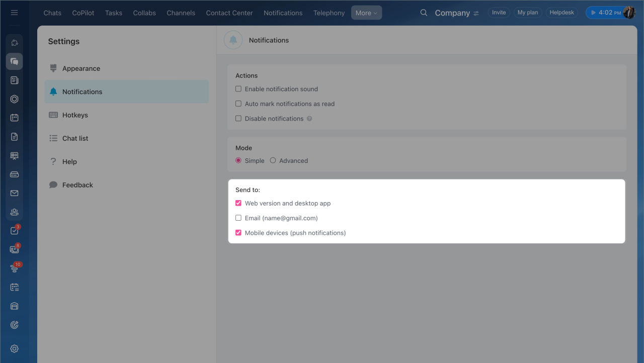Uncheck Mobile devices push notifications
Image resolution: width=644 pixels, height=363 pixels.
click(x=238, y=233)
